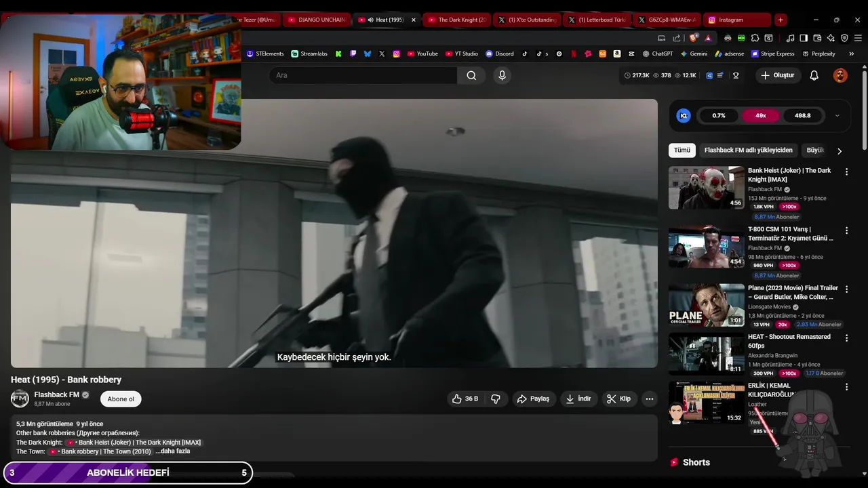The image size is (868, 488).
Task: Click the Abone ol subscribe button
Action: pyautogui.click(x=121, y=399)
